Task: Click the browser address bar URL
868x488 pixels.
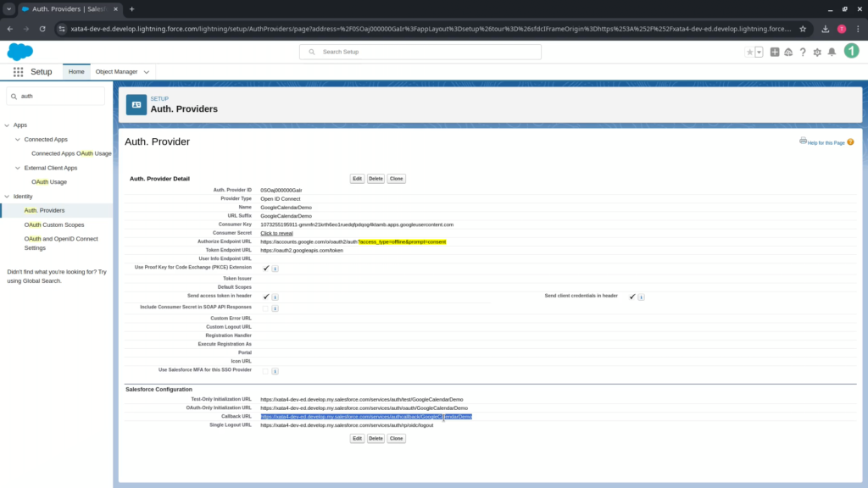Action: [431, 29]
